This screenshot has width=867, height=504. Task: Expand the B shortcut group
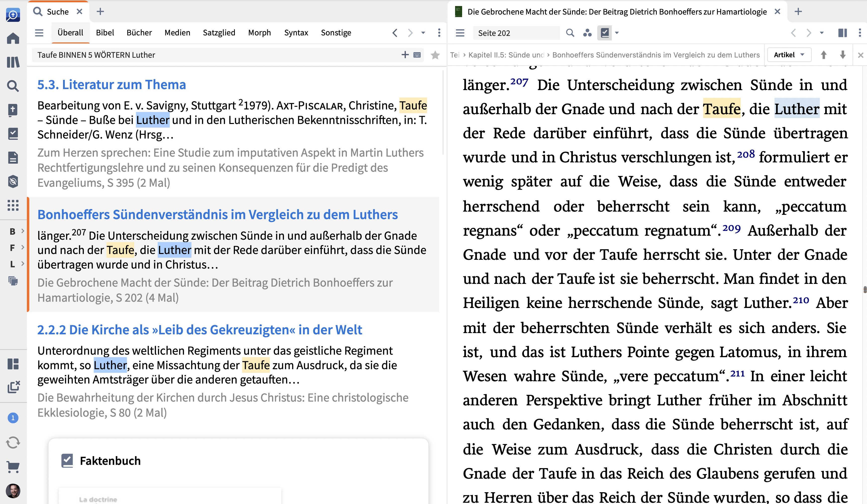coord(23,231)
